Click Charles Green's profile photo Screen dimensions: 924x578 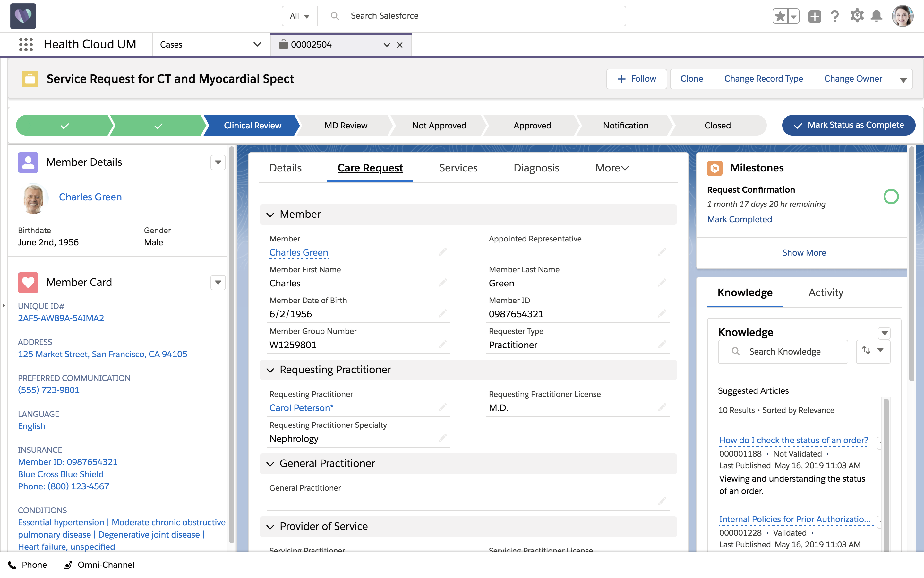click(x=34, y=198)
